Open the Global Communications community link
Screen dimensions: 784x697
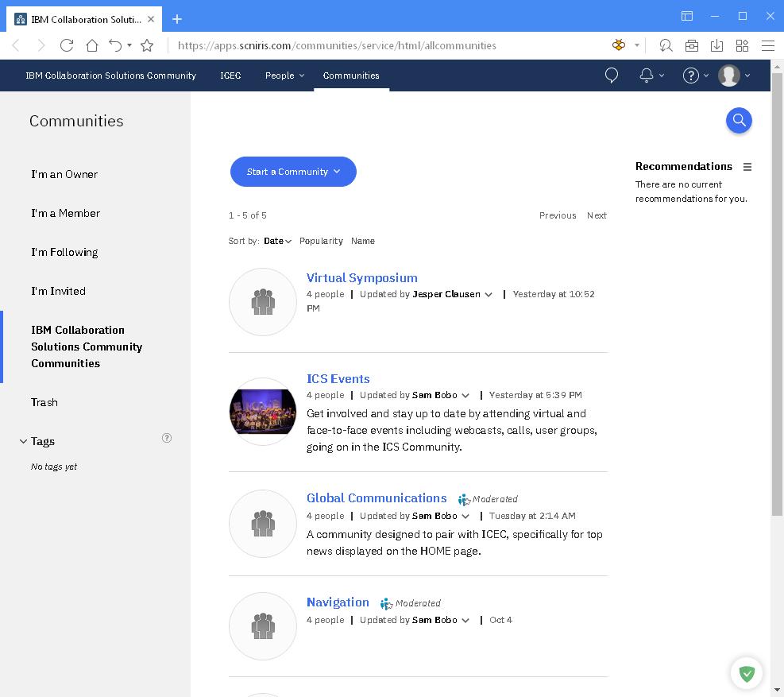[x=377, y=498]
